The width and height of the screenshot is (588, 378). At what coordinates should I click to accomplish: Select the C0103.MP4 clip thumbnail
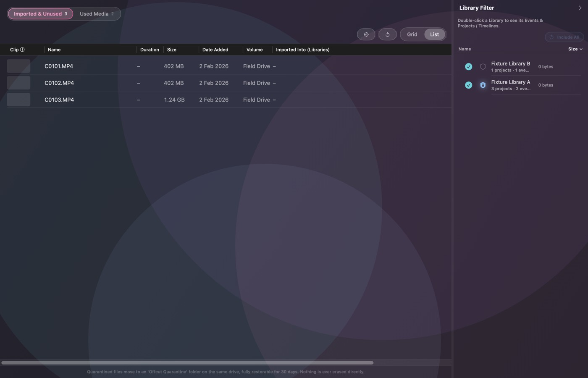(18, 100)
